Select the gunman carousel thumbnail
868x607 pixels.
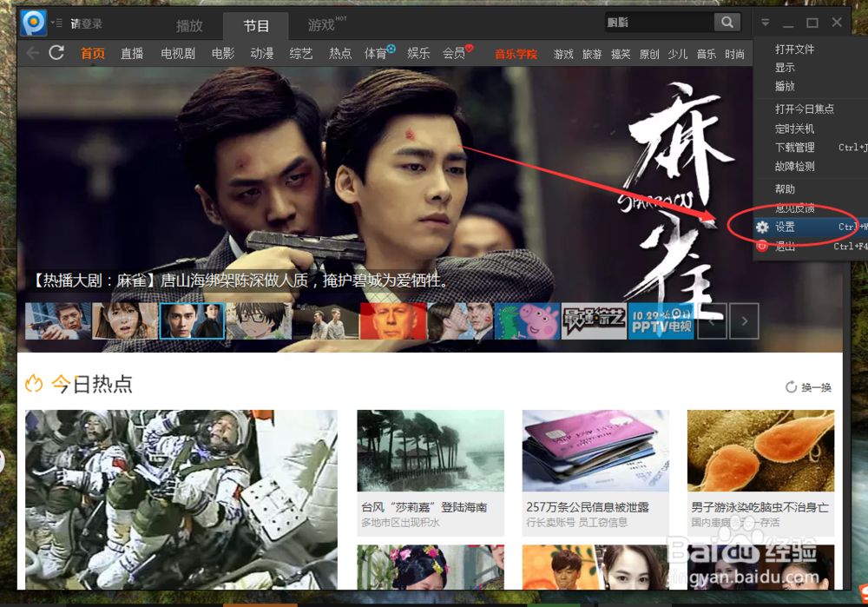point(58,321)
